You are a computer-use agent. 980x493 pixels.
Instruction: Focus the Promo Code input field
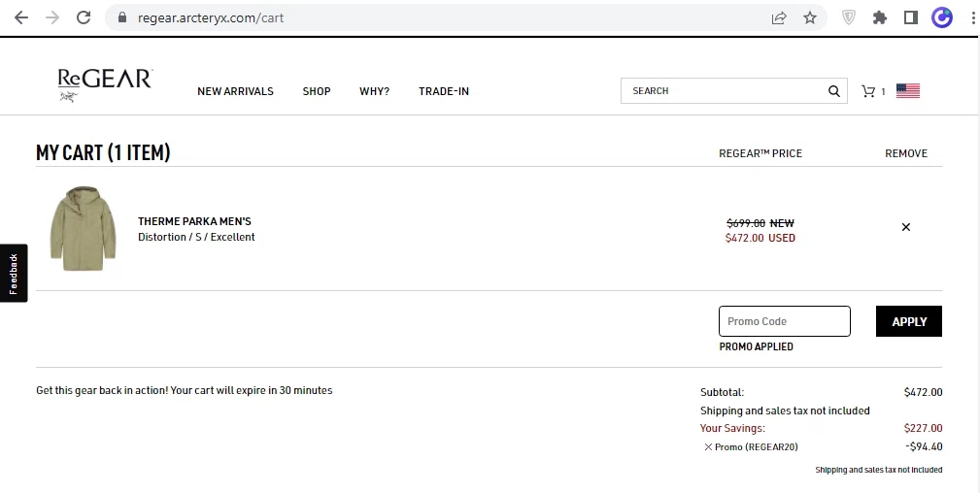click(785, 321)
